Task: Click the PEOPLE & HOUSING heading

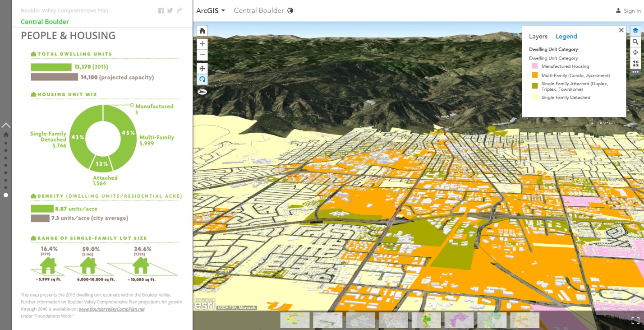Action: coord(68,36)
